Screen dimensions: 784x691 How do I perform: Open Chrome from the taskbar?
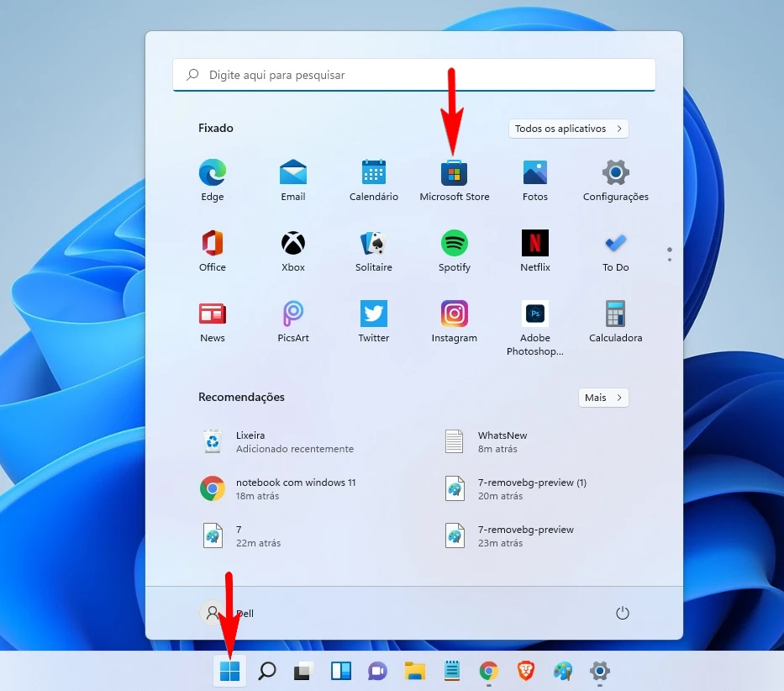click(x=488, y=671)
